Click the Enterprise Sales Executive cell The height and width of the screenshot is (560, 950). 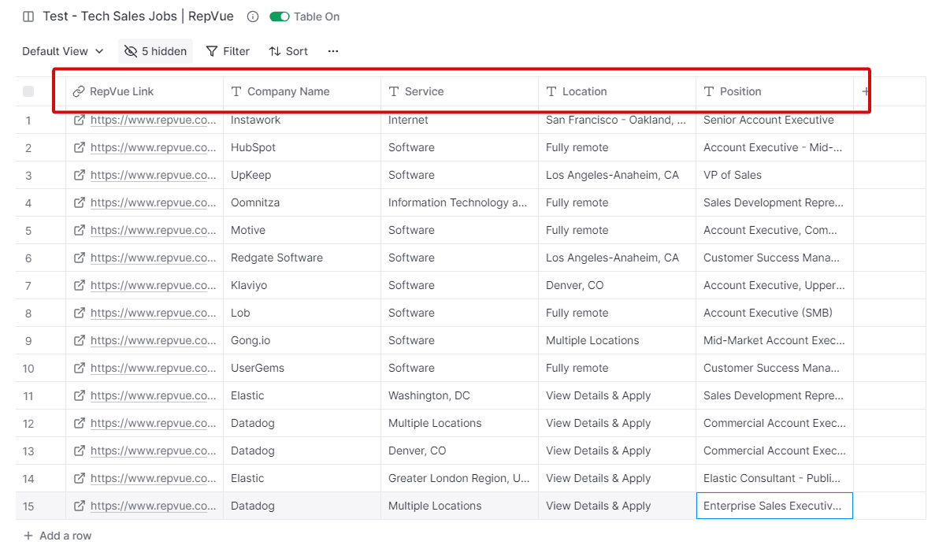(x=775, y=506)
